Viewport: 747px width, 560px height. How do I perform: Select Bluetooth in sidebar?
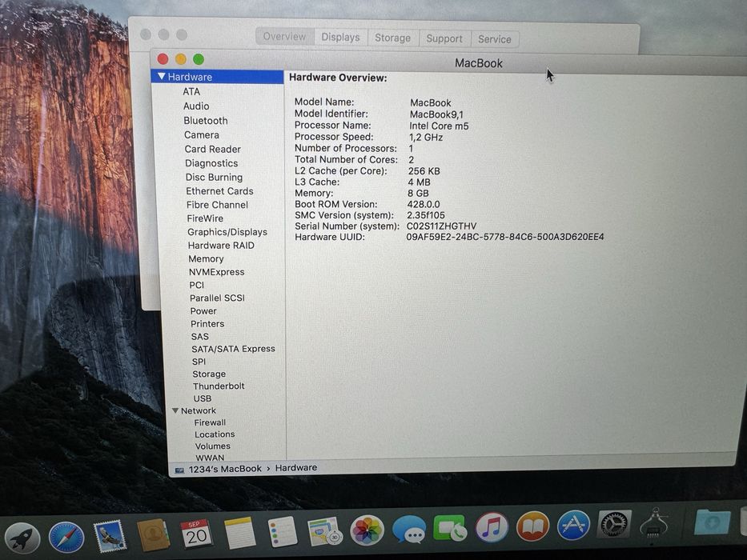pyautogui.click(x=206, y=121)
